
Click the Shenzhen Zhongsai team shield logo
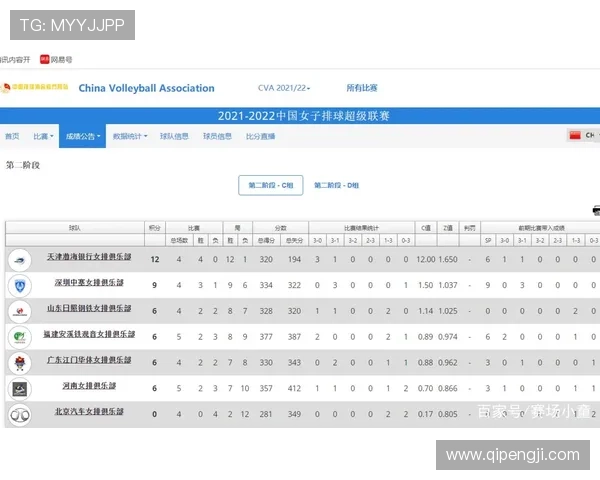[19, 285]
